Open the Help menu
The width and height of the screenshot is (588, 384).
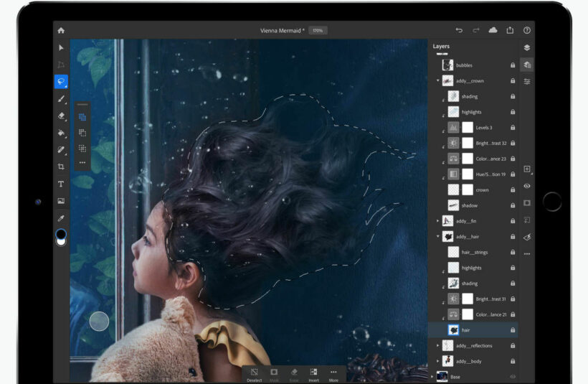pyautogui.click(x=527, y=30)
